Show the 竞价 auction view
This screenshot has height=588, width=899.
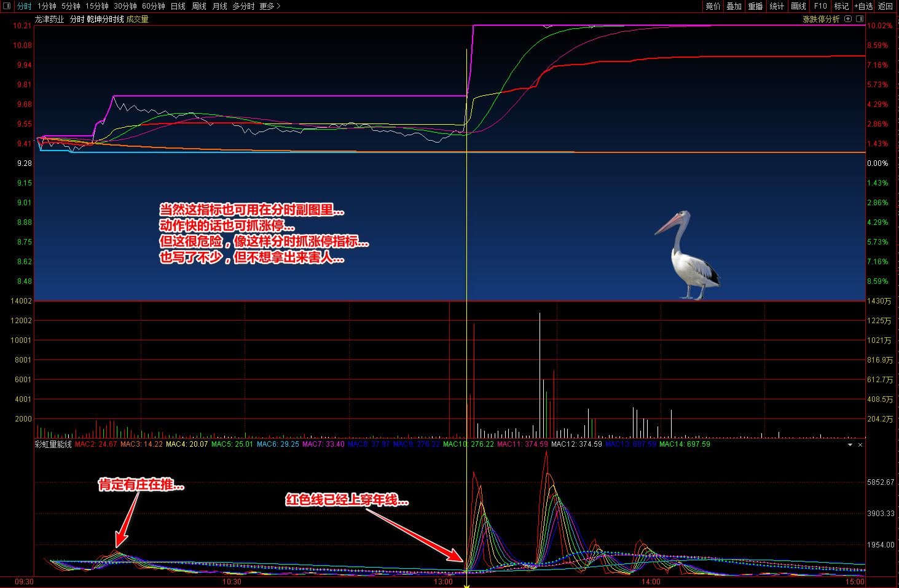point(713,6)
